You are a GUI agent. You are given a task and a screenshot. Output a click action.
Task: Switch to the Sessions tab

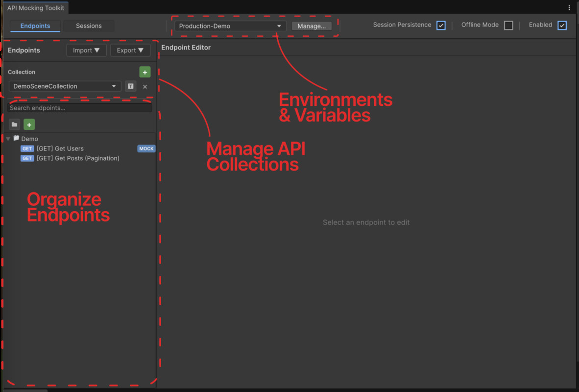(x=89, y=26)
